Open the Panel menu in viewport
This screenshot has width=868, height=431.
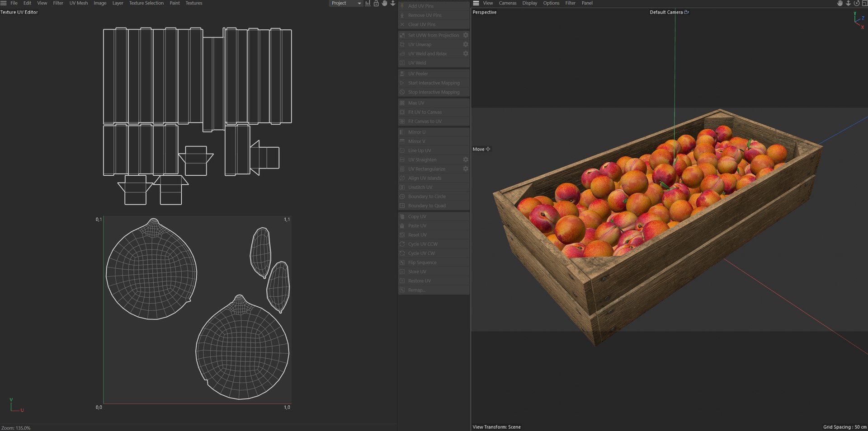point(587,3)
